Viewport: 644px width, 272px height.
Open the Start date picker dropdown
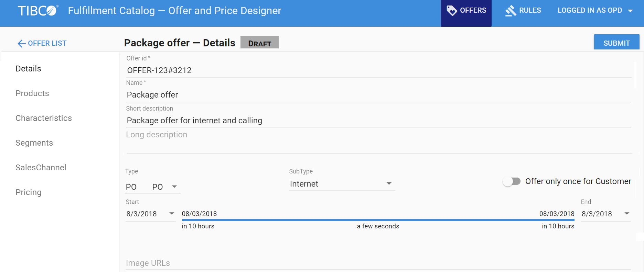tap(172, 214)
